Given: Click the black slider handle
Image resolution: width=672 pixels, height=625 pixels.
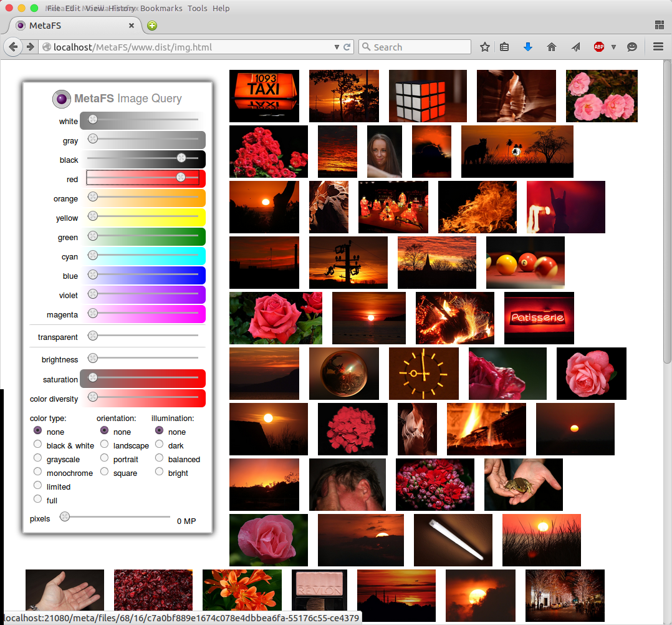Looking at the screenshot, I should (x=181, y=158).
